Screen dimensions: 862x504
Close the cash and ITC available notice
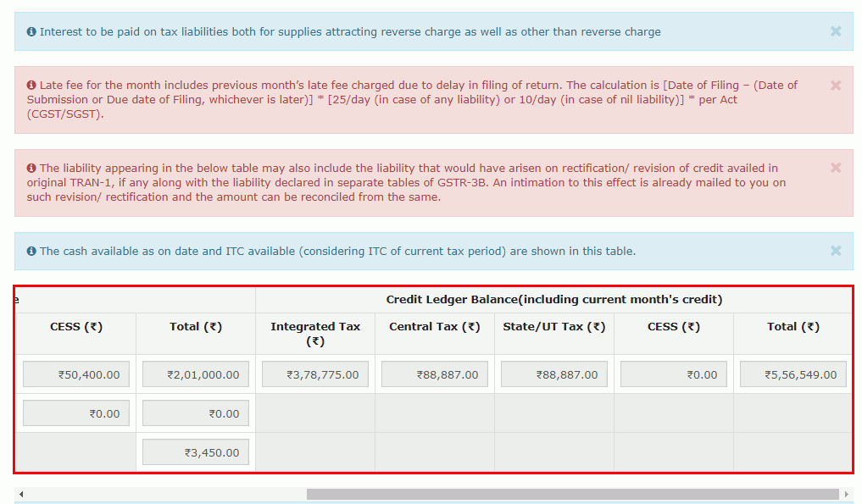pyautogui.click(x=836, y=251)
